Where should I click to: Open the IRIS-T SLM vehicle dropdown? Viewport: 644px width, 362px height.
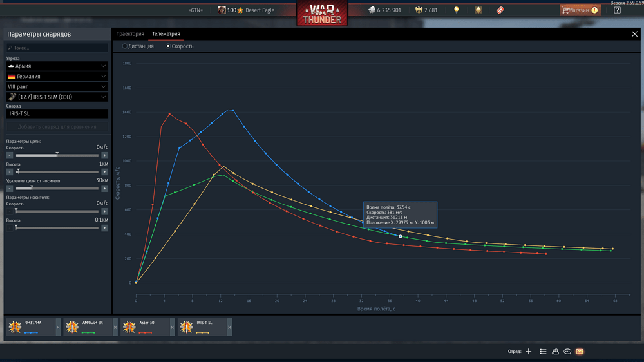57,97
